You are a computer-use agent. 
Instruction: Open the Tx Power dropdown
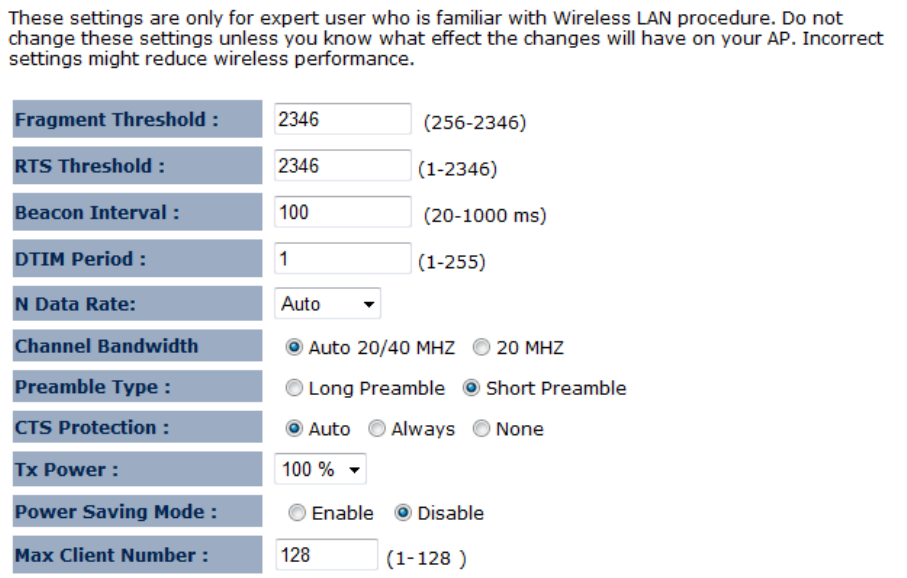(x=320, y=468)
